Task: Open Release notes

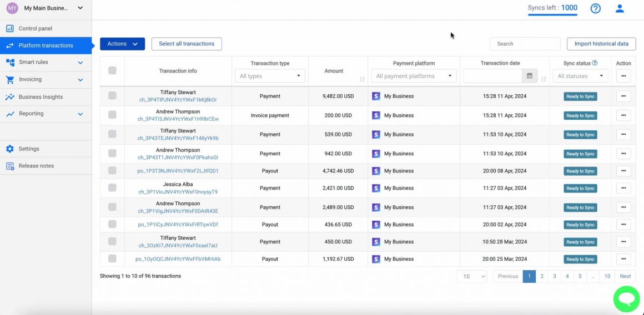Action: pyautogui.click(x=46, y=166)
